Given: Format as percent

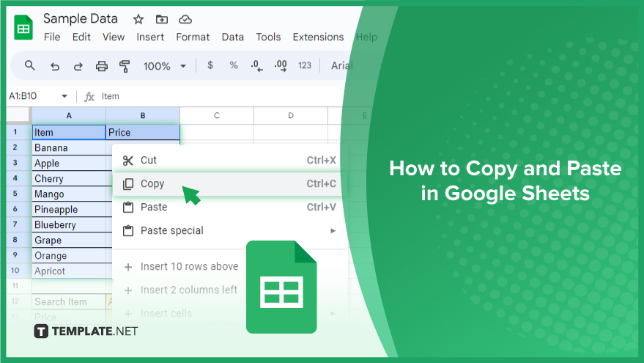Looking at the screenshot, I should 234,65.
